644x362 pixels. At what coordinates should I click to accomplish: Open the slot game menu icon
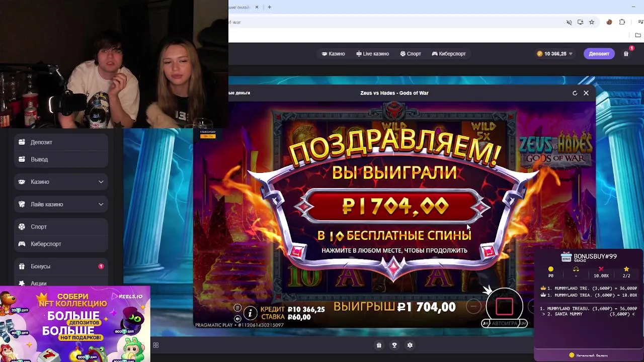[x=237, y=308]
